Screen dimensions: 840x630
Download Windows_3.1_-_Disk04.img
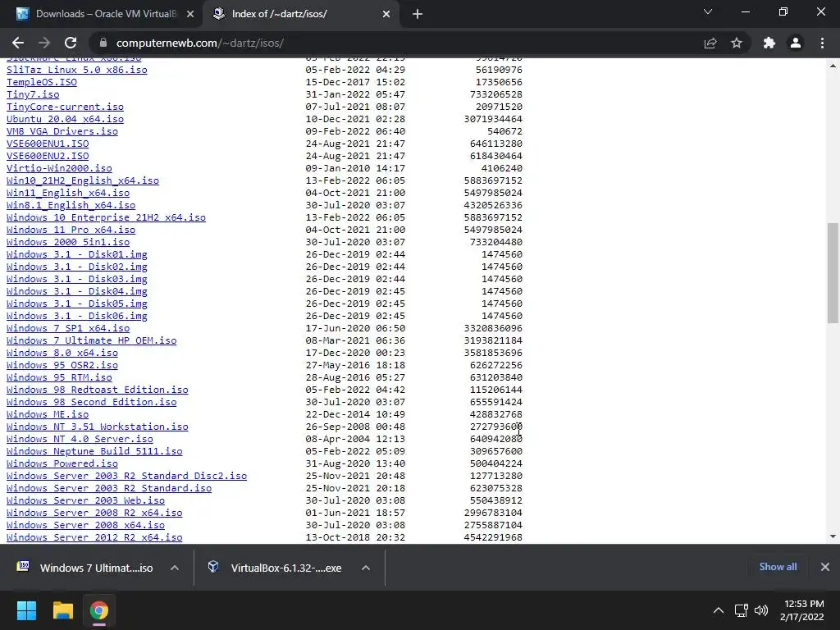click(x=76, y=291)
